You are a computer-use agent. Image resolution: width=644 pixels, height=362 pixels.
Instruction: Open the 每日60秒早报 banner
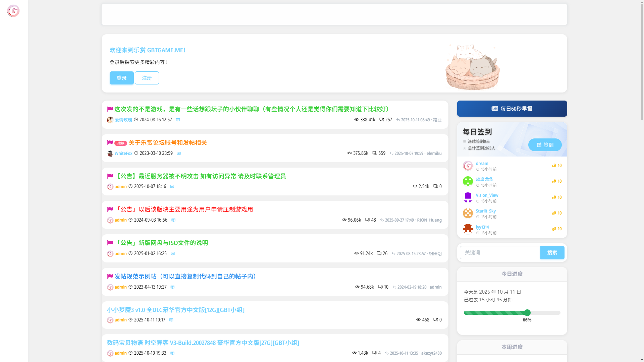(512, 109)
